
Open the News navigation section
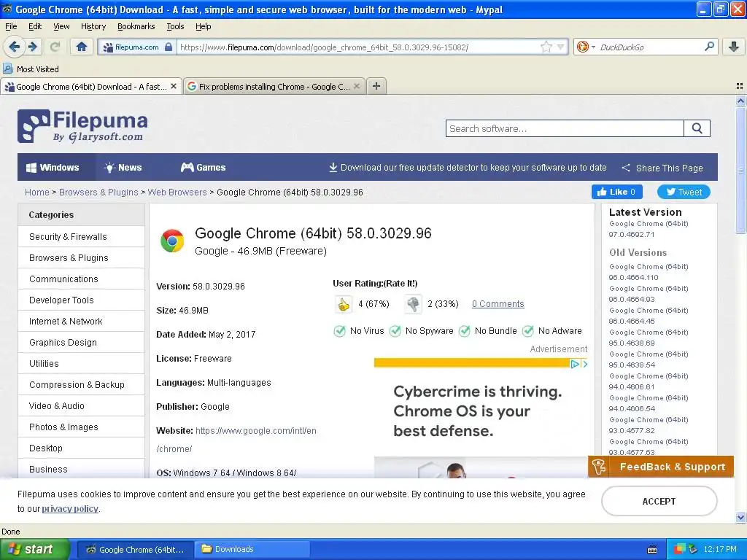[x=123, y=167]
